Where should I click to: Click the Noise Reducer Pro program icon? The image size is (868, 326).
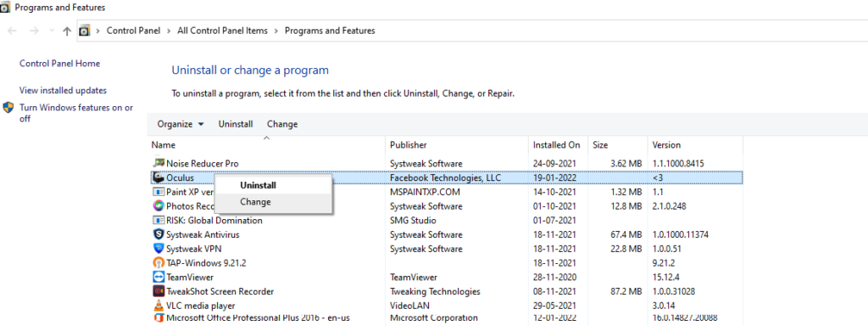(x=159, y=164)
